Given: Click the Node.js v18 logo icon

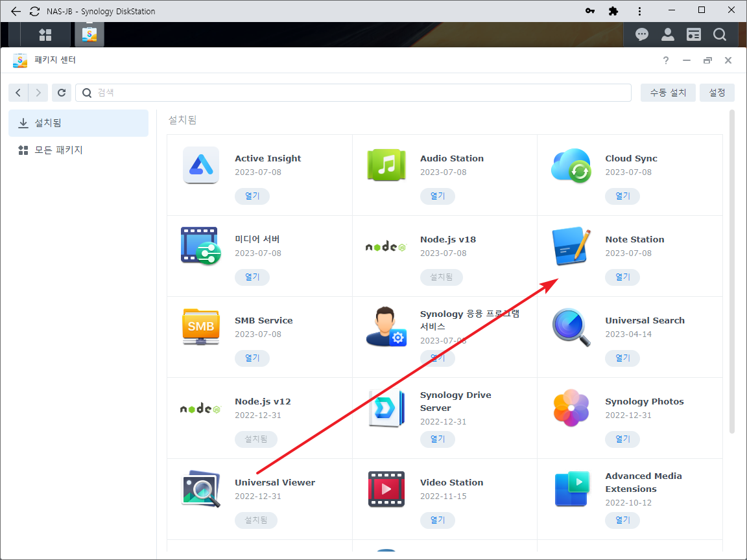Looking at the screenshot, I should (x=385, y=247).
